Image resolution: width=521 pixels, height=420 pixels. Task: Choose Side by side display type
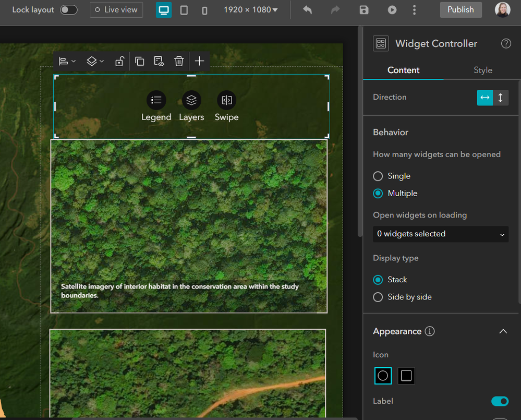[x=378, y=297]
